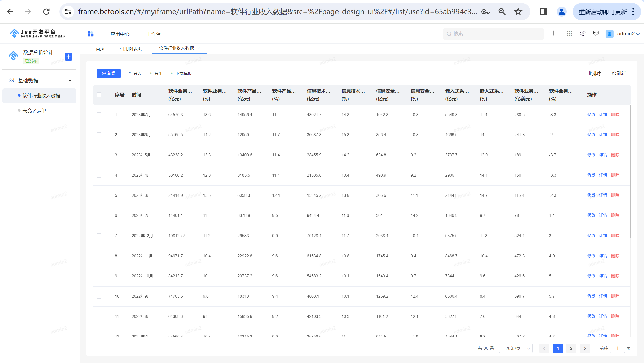Switch to the 引用图表页 tab
The image size is (644, 363).
click(131, 49)
